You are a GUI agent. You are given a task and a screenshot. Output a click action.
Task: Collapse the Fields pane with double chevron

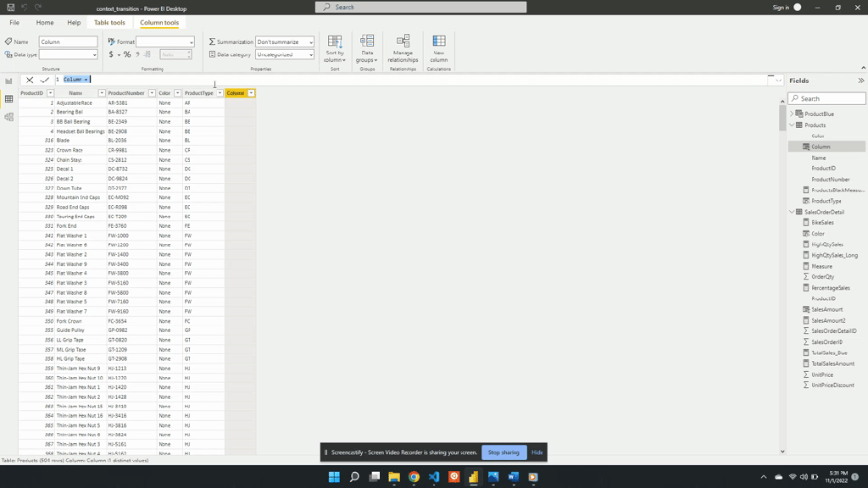click(860, 80)
